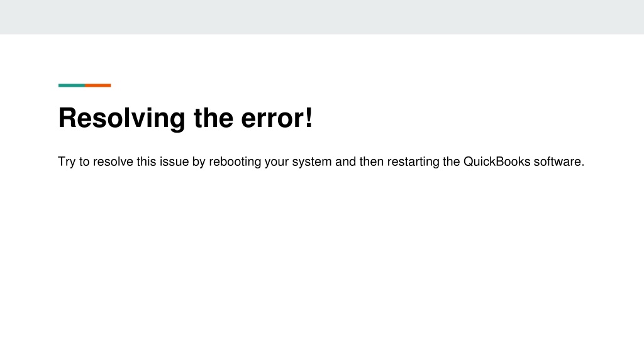Click the word 'issue' in the body text
This screenshot has width=644, height=362.
(174, 162)
